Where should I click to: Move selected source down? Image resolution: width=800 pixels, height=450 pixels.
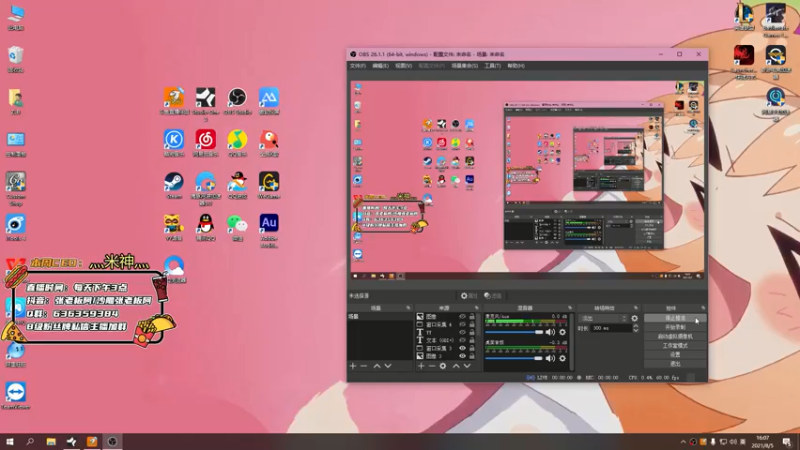pyautogui.click(x=467, y=366)
